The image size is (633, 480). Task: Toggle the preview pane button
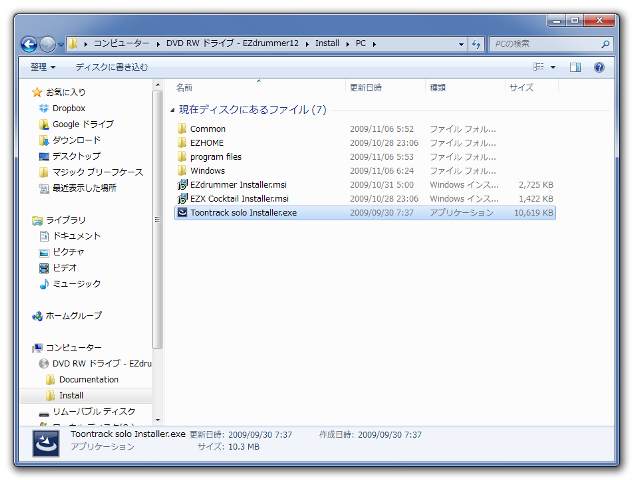[575, 67]
